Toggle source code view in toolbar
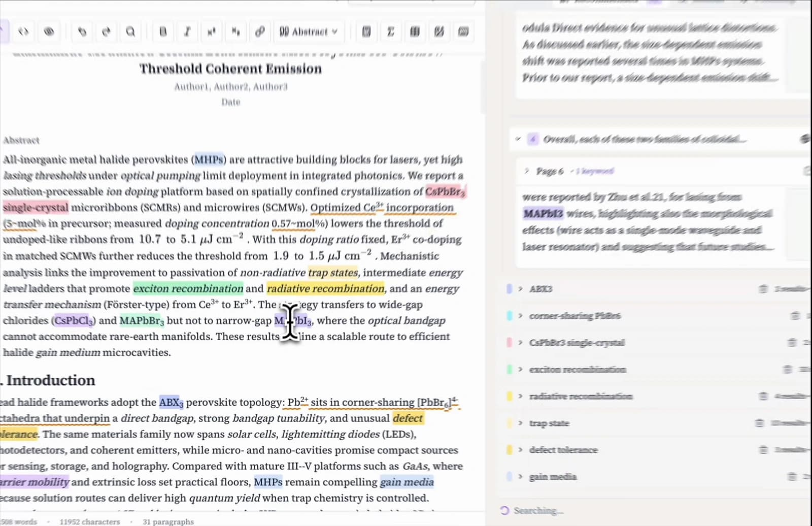Screen dimensions: 812x526 click(x=23, y=31)
